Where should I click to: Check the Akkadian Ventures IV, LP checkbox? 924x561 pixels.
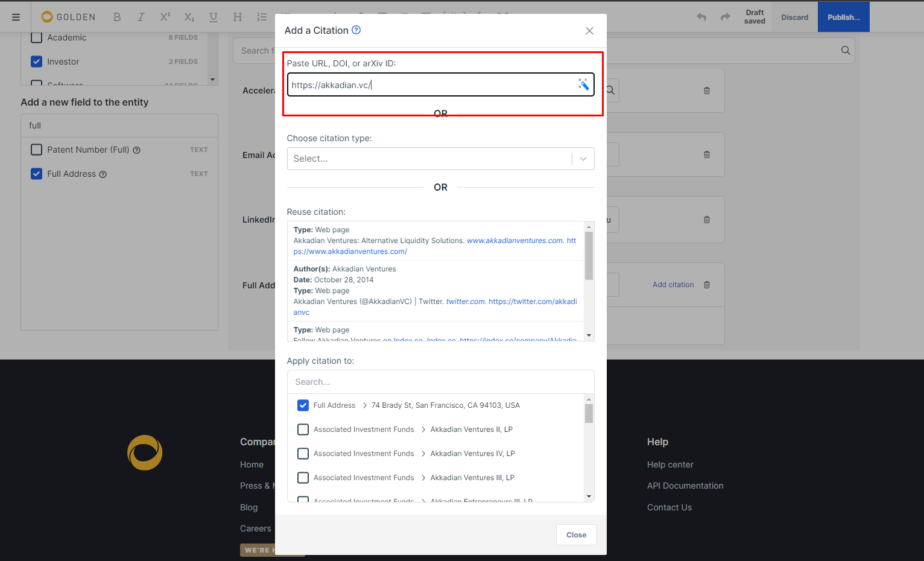point(303,454)
